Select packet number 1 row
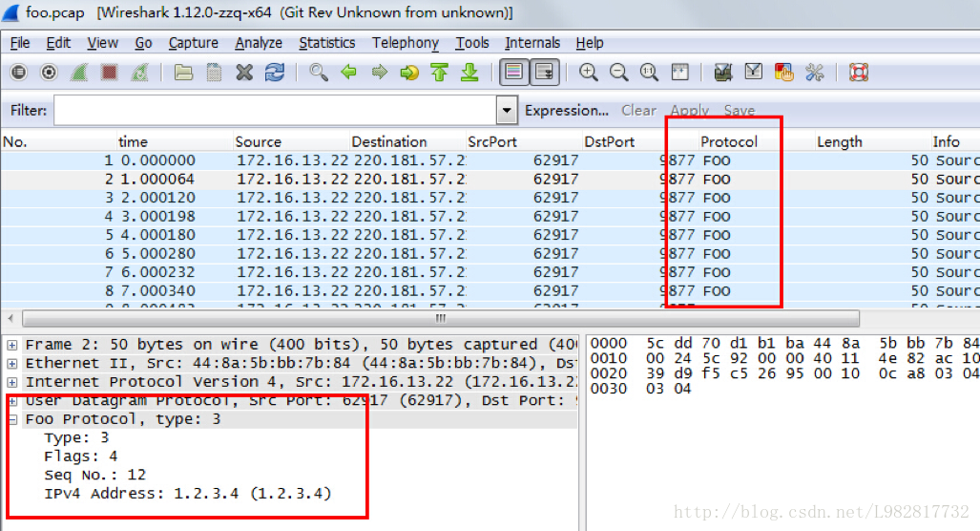The height and width of the screenshot is (531, 980). pos(490,160)
